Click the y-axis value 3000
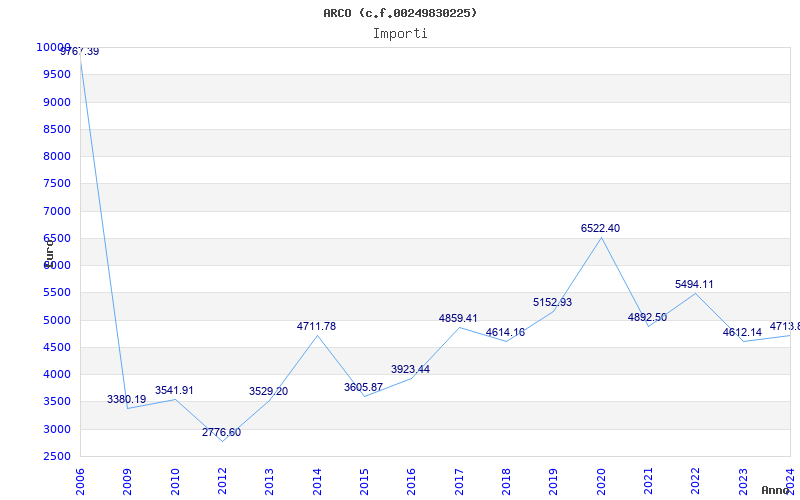Image resolution: width=800 pixels, height=500 pixels. (x=57, y=429)
